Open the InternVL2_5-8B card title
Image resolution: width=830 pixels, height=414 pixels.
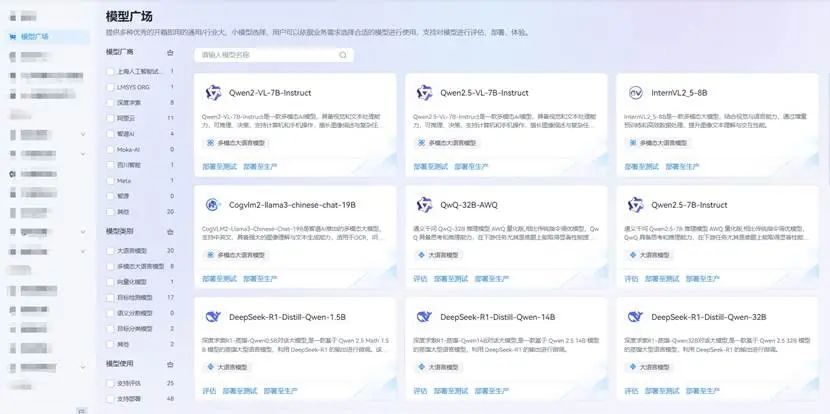click(679, 93)
